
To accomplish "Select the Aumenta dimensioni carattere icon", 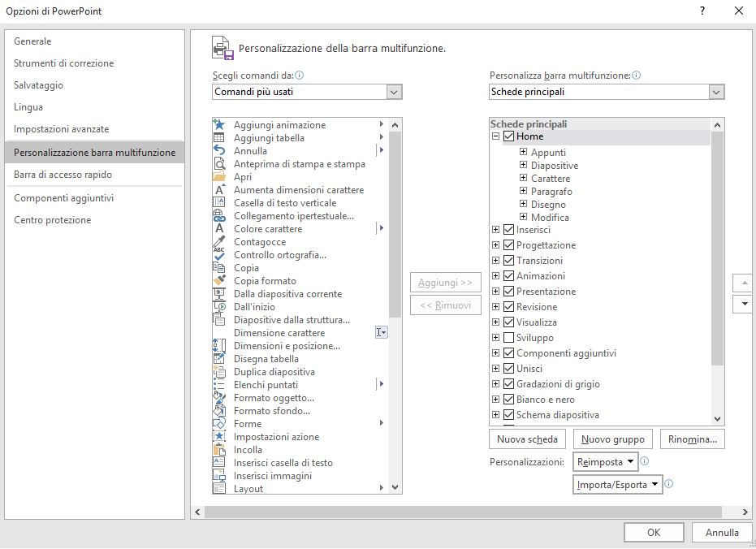I will [219, 190].
